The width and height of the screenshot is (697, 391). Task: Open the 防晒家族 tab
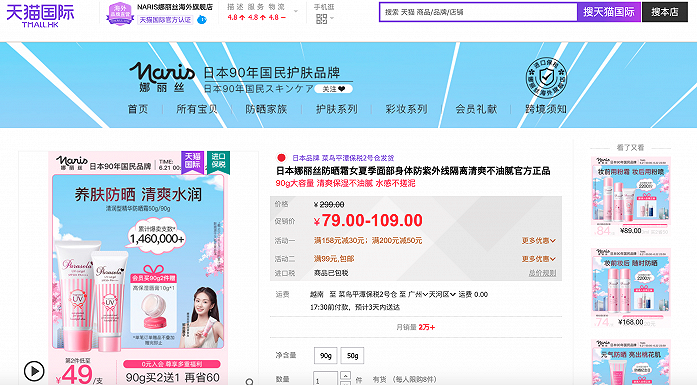point(266,109)
